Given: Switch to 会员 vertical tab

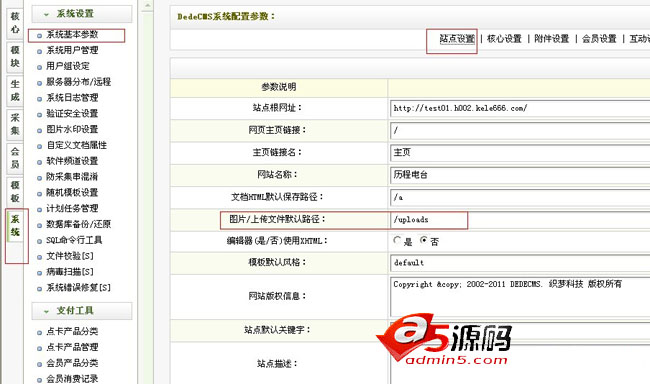Looking at the screenshot, I should [x=15, y=158].
